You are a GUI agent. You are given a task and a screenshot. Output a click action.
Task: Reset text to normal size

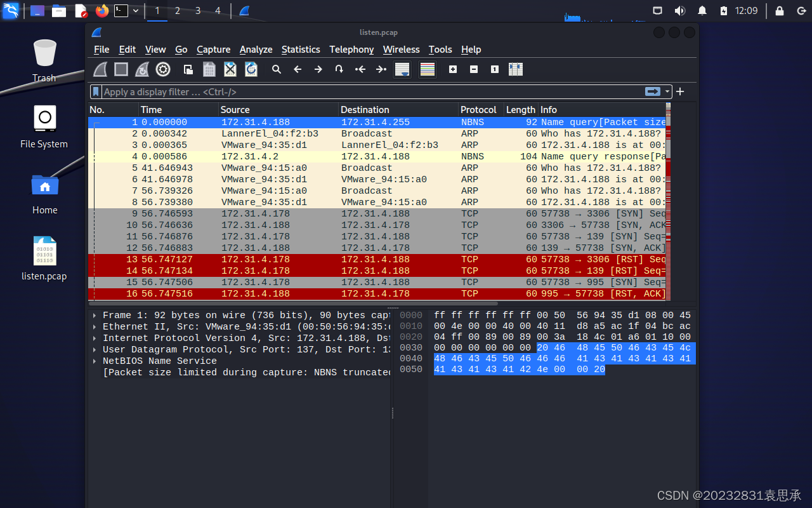pyautogui.click(x=495, y=69)
